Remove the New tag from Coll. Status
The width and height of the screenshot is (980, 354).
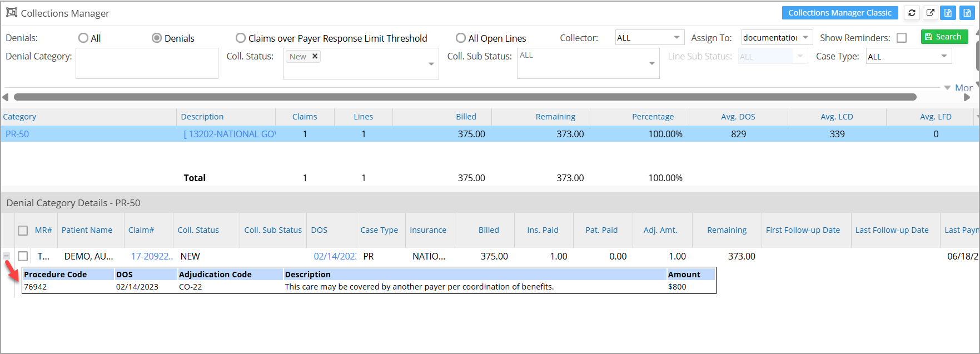[315, 56]
